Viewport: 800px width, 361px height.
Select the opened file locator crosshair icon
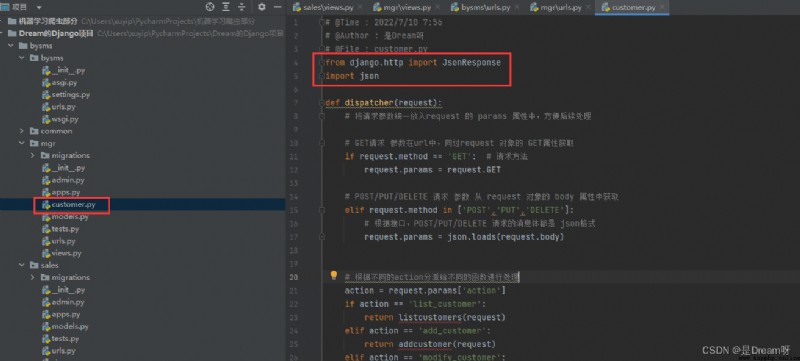210,7
